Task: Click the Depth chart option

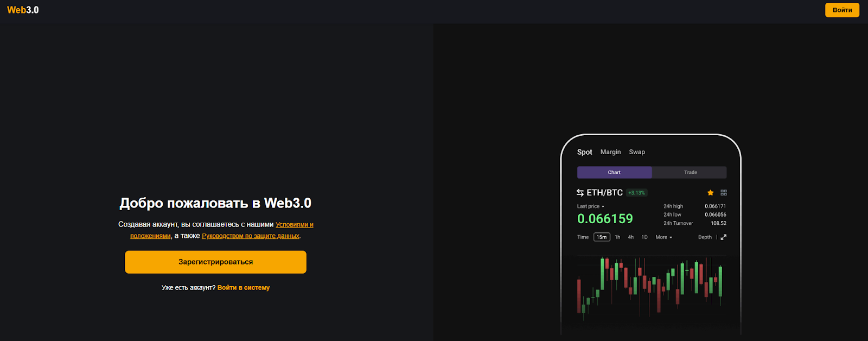Action: pos(705,237)
